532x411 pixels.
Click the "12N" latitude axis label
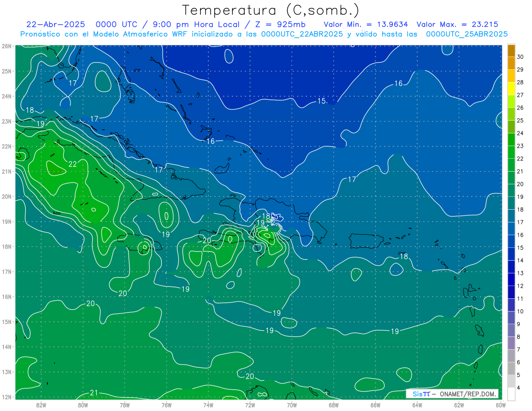pyautogui.click(x=7, y=397)
